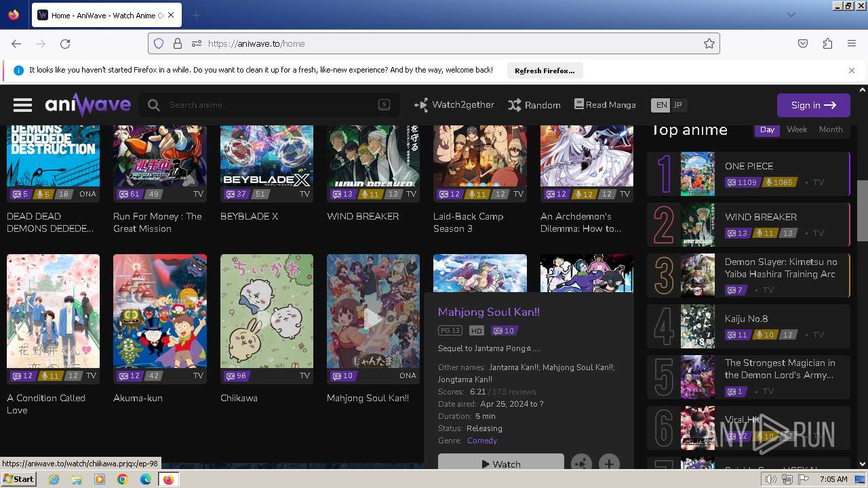
Task: Click the Watch2gether icon in popup
Action: click(x=581, y=464)
